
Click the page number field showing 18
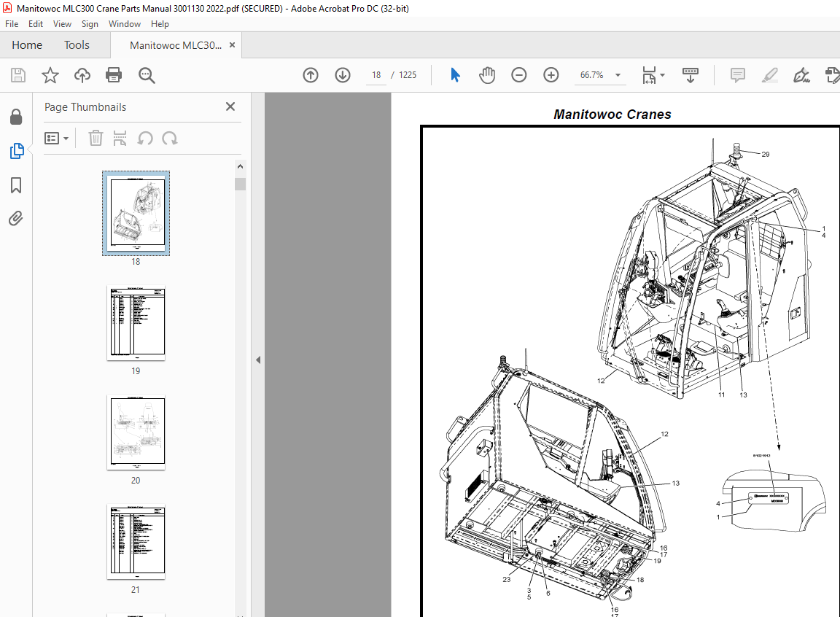pos(376,75)
